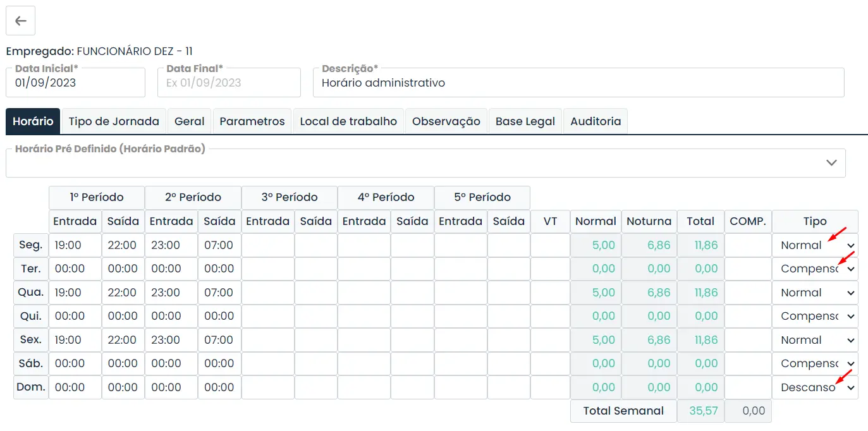The height and width of the screenshot is (431, 868).
Task: Edit Seg. 2º Período Saída time 07:00
Action: [219, 245]
